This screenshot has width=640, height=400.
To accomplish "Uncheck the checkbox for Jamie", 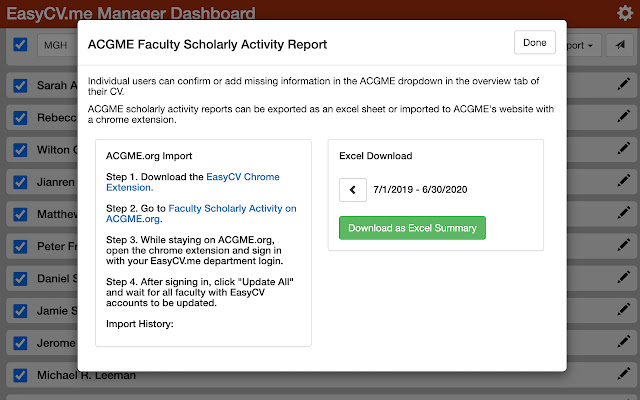I will click(20, 311).
